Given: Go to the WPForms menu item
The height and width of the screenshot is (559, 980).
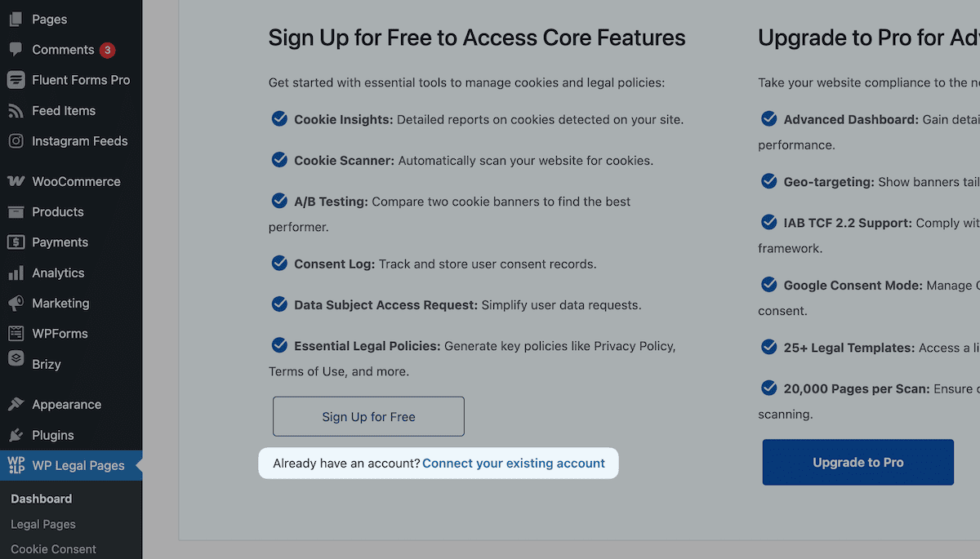Looking at the screenshot, I should click(x=71, y=334).
